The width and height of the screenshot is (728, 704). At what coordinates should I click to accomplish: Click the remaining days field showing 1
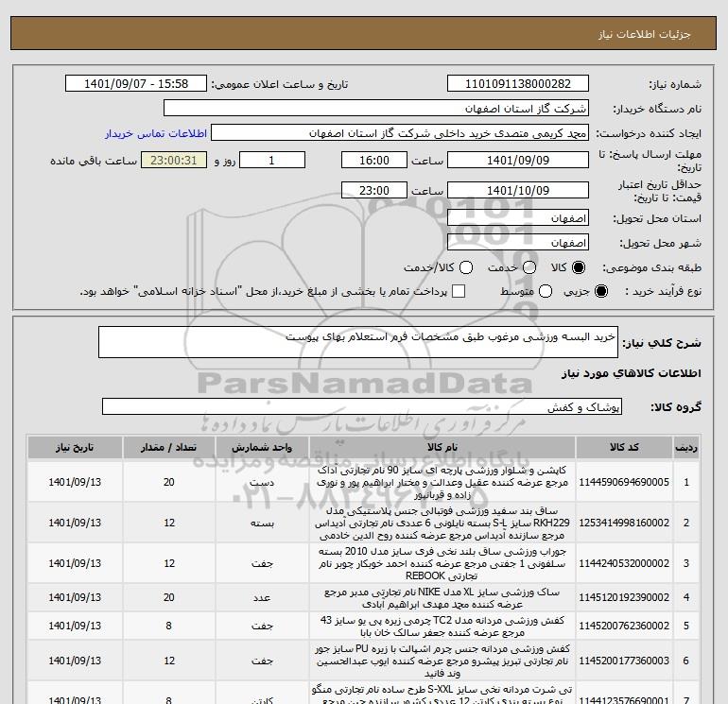point(271,161)
